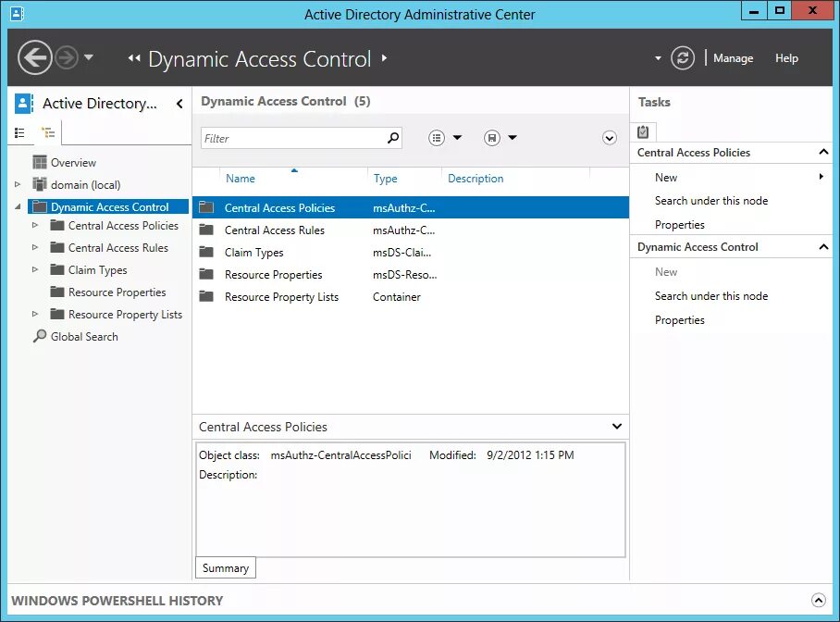
Task: Collapse the Central Access Policies tasks section
Action: (x=823, y=153)
